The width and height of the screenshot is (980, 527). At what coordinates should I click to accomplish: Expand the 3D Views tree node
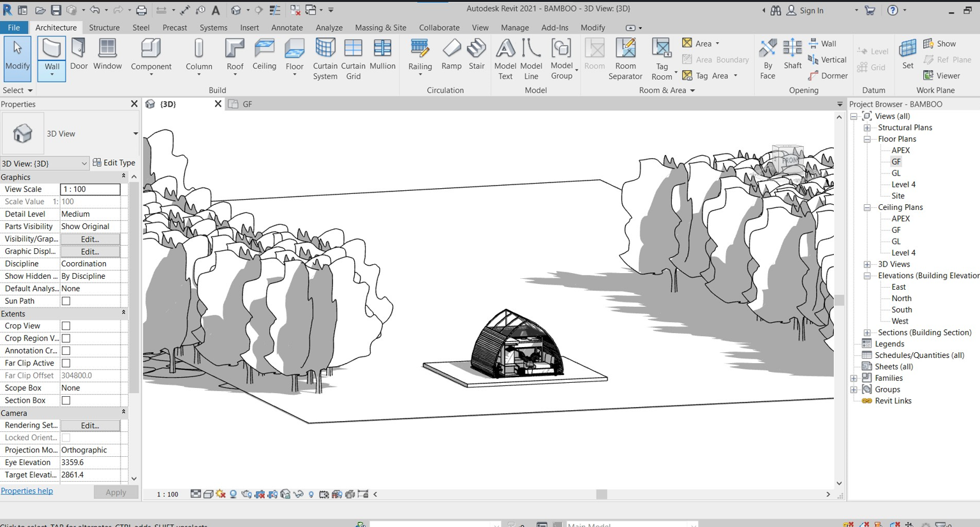click(x=867, y=264)
